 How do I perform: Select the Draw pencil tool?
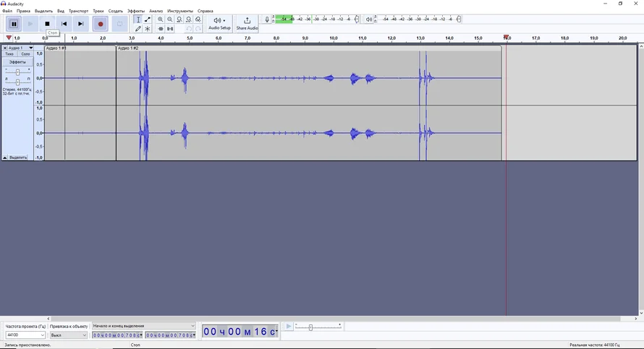tap(138, 29)
